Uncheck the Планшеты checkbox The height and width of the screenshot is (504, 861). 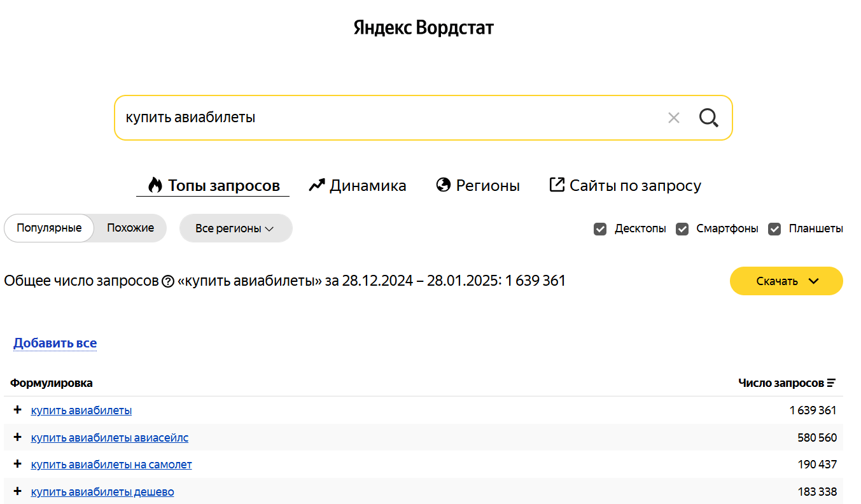point(774,228)
